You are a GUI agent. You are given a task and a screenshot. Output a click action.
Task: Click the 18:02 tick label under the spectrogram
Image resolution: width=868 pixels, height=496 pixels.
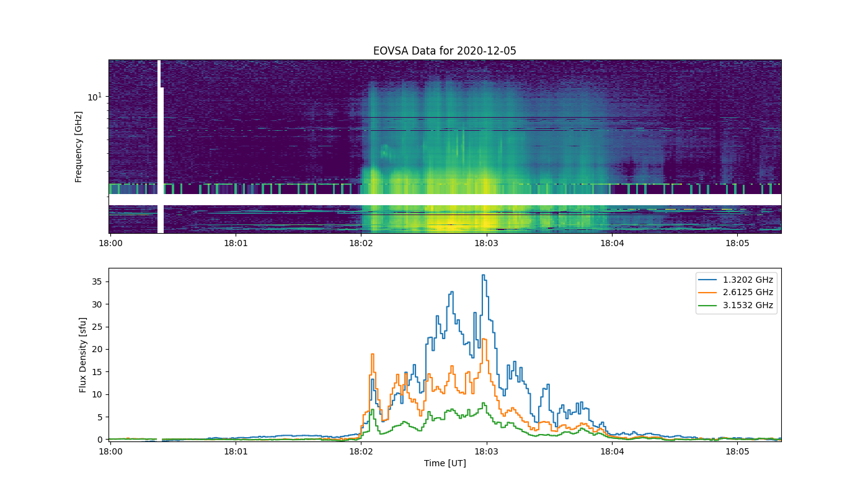point(361,243)
